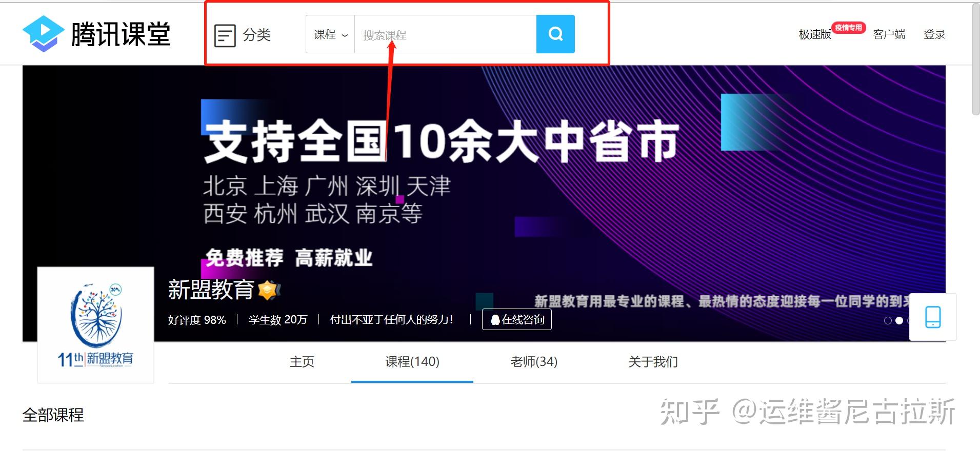Click the Tencent Classroom logo
The height and width of the screenshot is (451, 980).
pos(96,34)
